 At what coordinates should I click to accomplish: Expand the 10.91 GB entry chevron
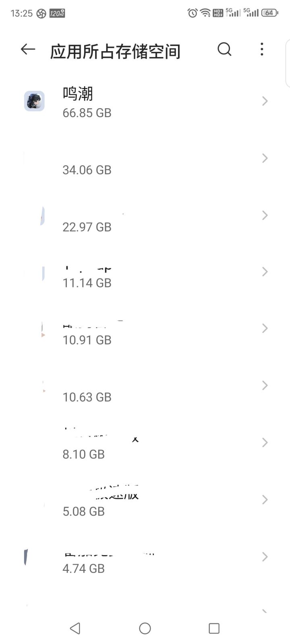point(265,328)
